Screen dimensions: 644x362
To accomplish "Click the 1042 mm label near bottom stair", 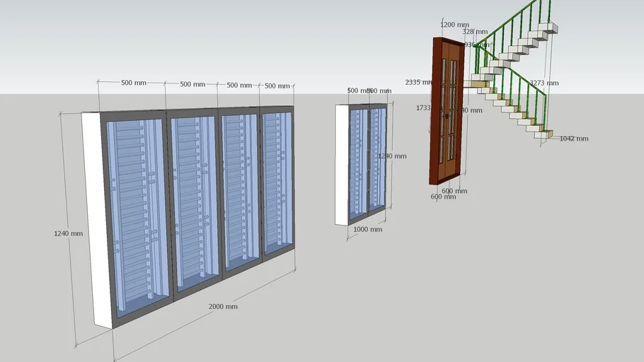I will pos(573,139).
